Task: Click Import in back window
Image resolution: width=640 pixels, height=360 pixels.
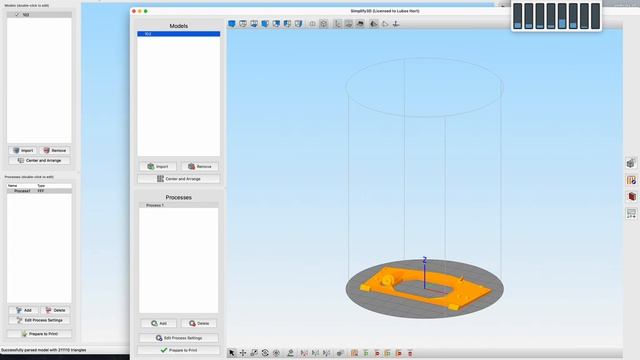Action: click(23, 150)
